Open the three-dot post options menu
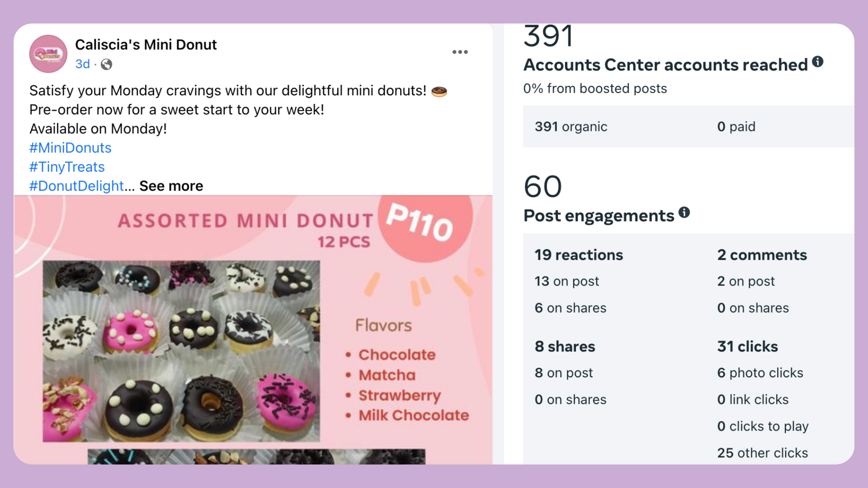 460,52
